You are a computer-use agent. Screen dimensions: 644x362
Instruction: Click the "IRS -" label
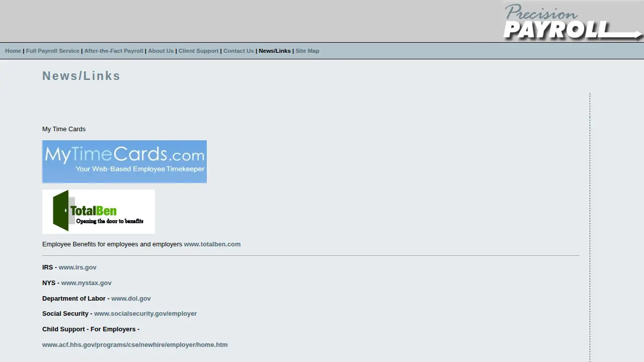tap(50, 267)
